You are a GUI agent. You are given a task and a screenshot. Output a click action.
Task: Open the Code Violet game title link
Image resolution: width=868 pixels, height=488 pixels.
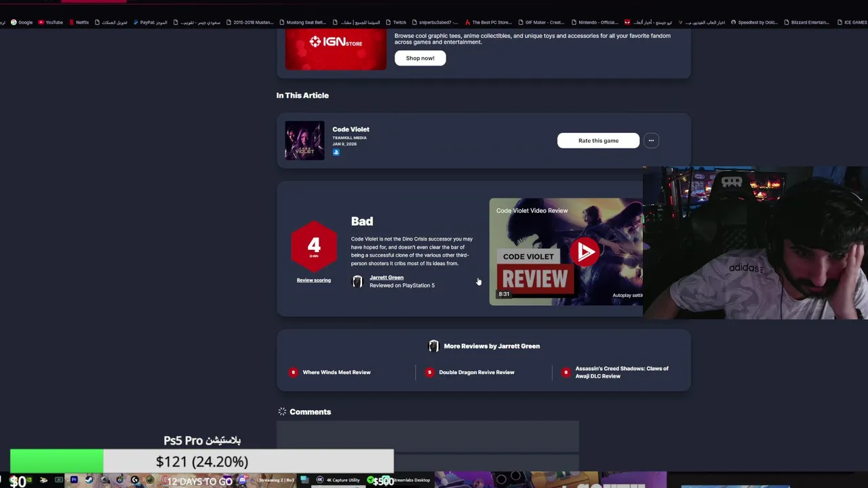tap(351, 129)
